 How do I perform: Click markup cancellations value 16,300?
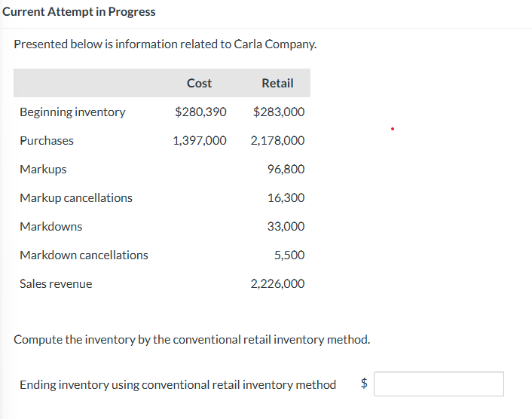pyautogui.click(x=286, y=197)
